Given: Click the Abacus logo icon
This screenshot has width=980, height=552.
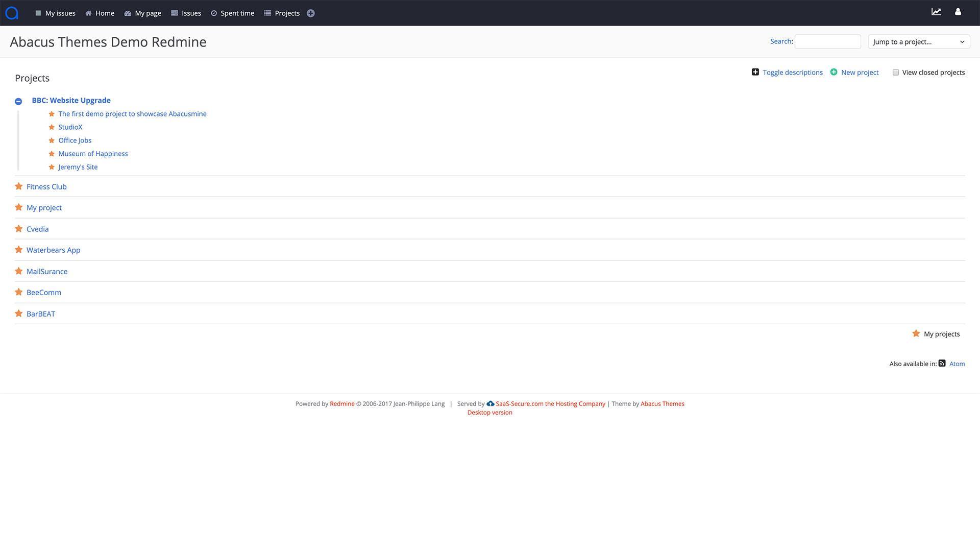Looking at the screenshot, I should click(x=12, y=13).
